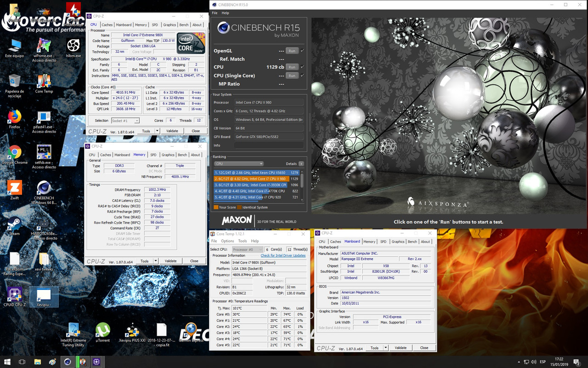
Task: Open the 2018-12-23 copia.fit file
Action: 161,335
